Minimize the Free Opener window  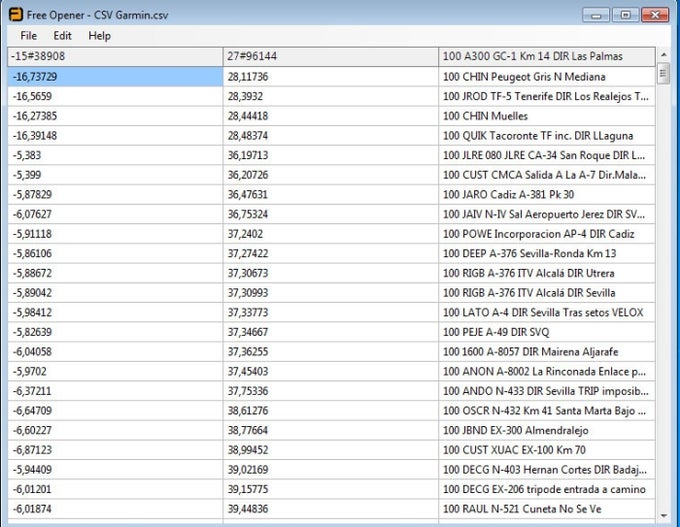(596, 15)
